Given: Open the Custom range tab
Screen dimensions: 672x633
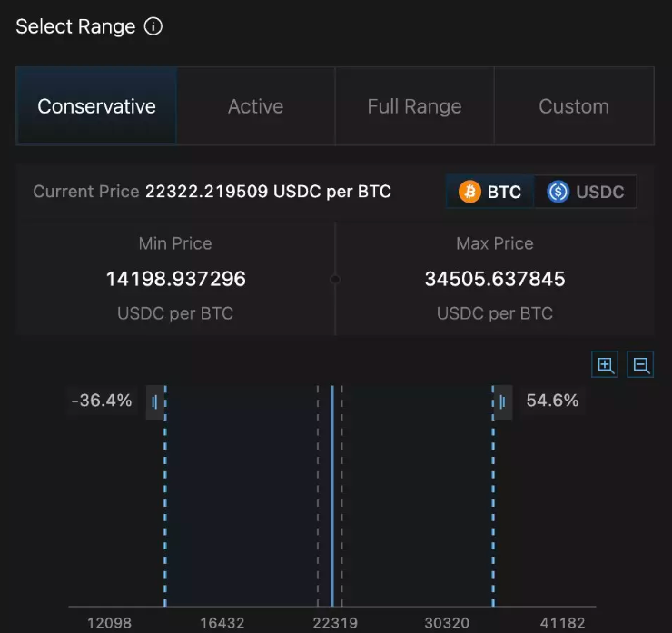Looking at the screenshot, I should tap(574, 106).
